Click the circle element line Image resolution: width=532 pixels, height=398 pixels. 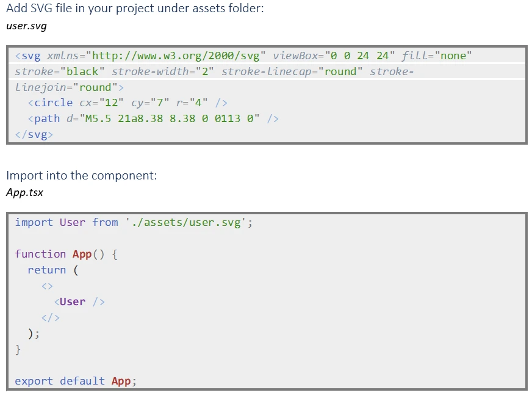pyautogui.click(x=128, y=103)
